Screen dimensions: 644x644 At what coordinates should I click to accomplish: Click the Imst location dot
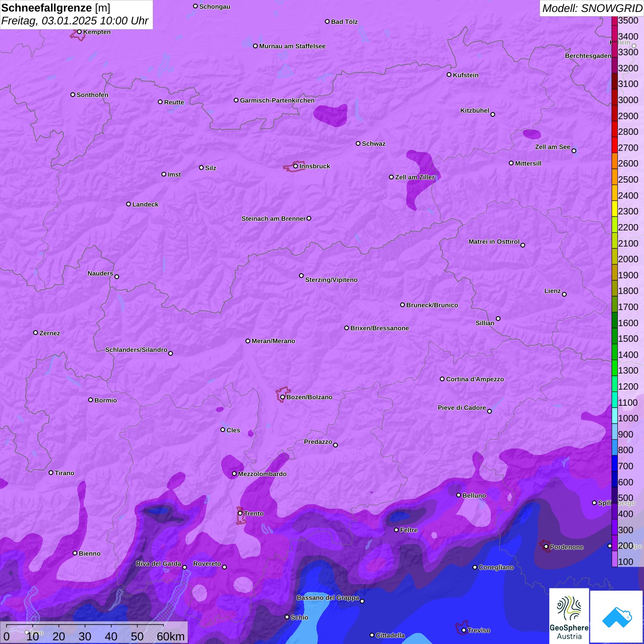pyautogui.click(x=164, y=174)
